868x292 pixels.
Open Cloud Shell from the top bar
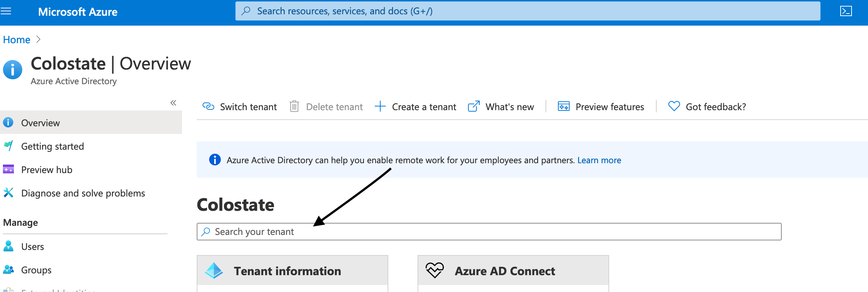(846, 11)
